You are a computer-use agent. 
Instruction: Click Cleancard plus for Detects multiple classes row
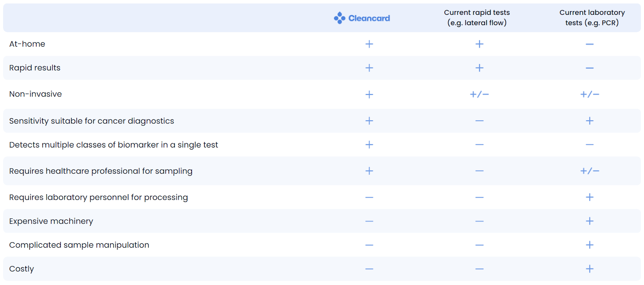pos(369,145)
